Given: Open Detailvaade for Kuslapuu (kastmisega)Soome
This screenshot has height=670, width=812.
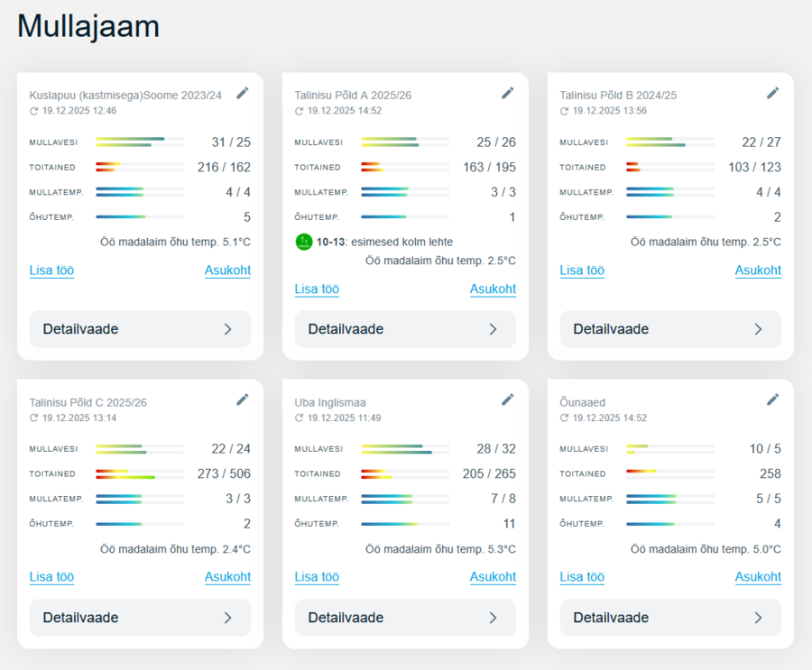Looking at the screenshot, I should (x=140, y=329).
